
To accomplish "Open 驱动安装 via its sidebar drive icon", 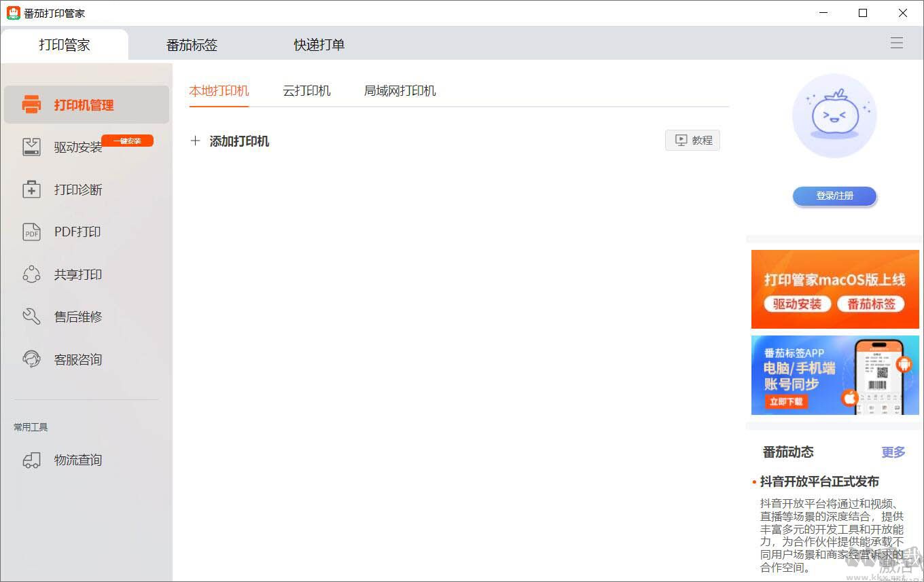I will (32, 147).
